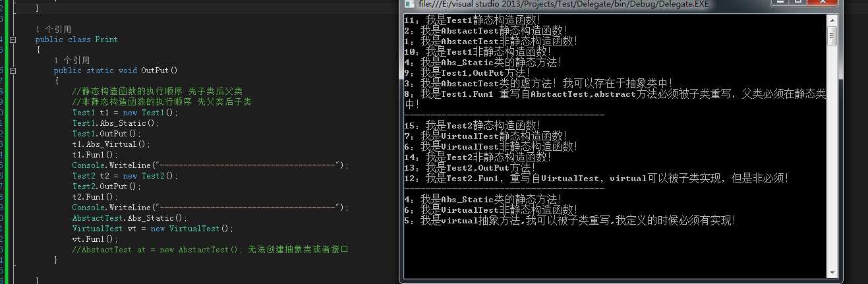This screenshot has width=868, height=284.
Task: Click console line "9: 我是Test1,OutPut方法!"
Action: click(x=467, y=73)
